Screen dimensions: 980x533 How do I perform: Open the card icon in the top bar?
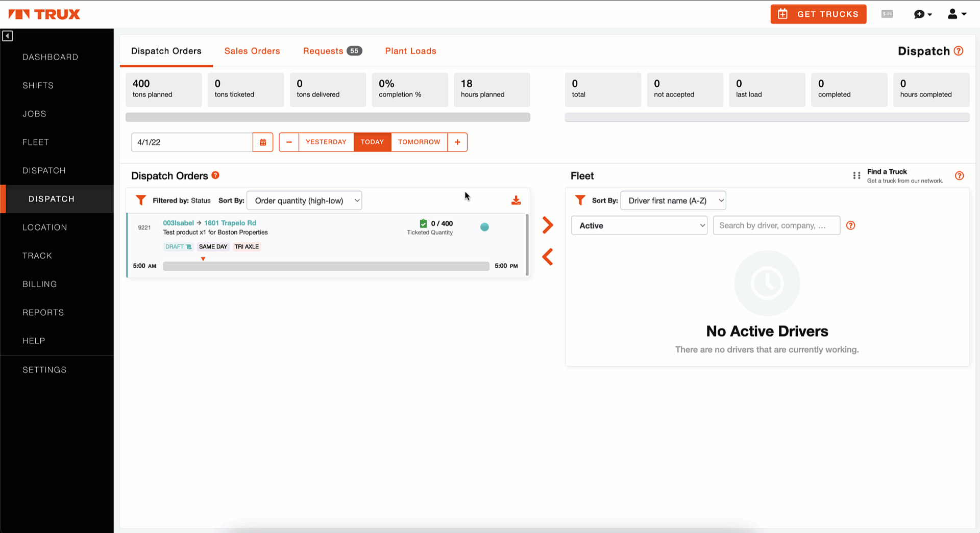tap(887, 14)
